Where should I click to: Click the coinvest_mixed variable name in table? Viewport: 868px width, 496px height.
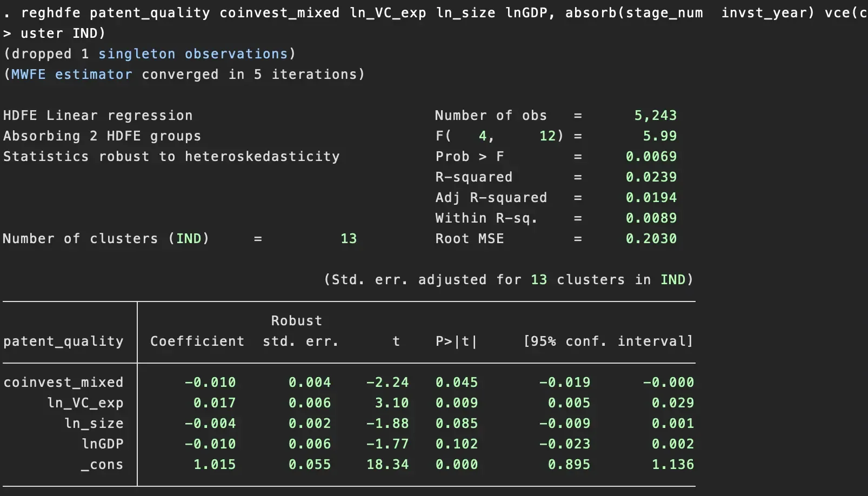coord(63,383)
